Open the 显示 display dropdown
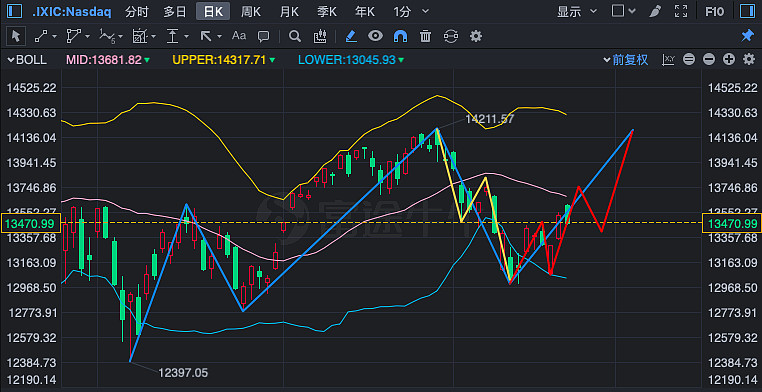 577,12
